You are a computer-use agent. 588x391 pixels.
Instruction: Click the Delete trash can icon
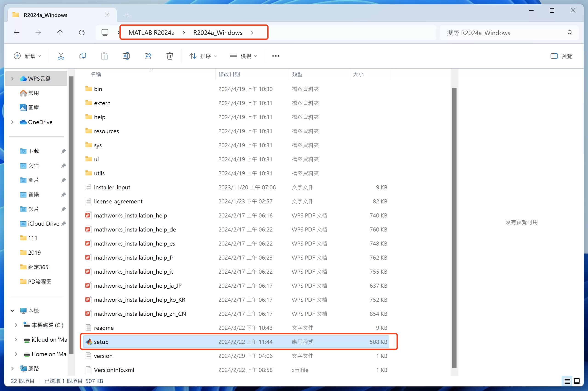point(170,56)
